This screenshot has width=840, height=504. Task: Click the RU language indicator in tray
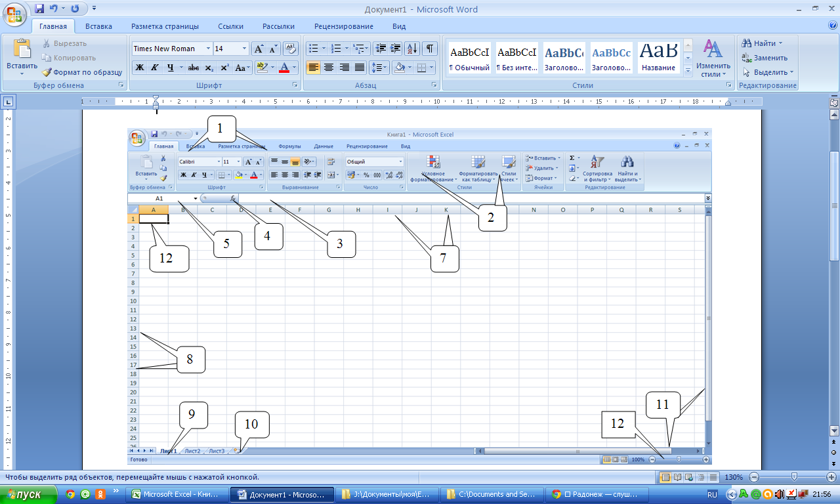[712, 494]
